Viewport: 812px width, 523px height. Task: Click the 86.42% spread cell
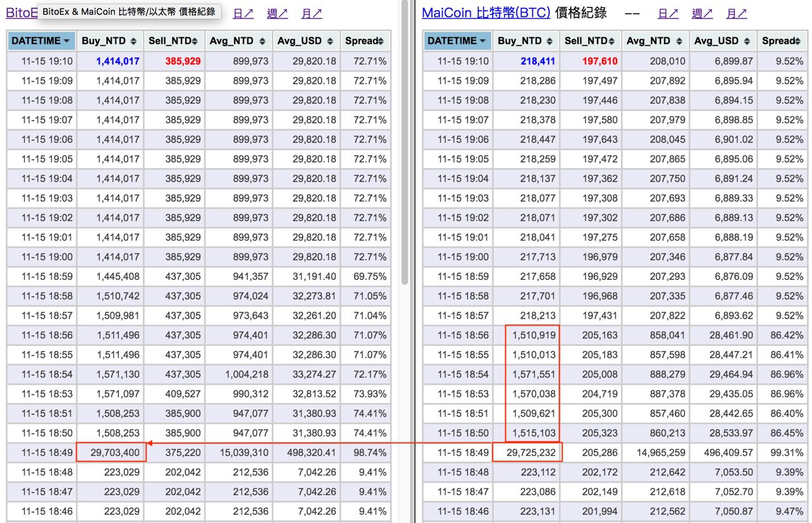(x=781, y=335)
